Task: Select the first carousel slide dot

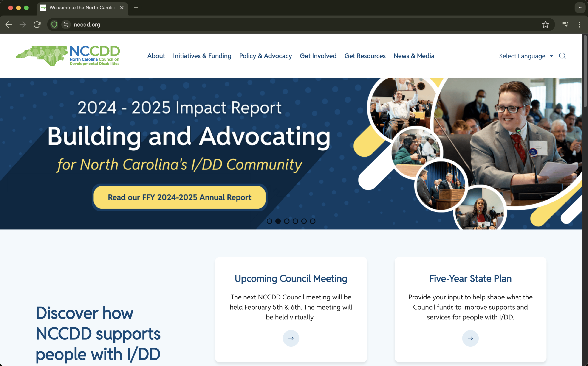Action: [x=269, y=221]
